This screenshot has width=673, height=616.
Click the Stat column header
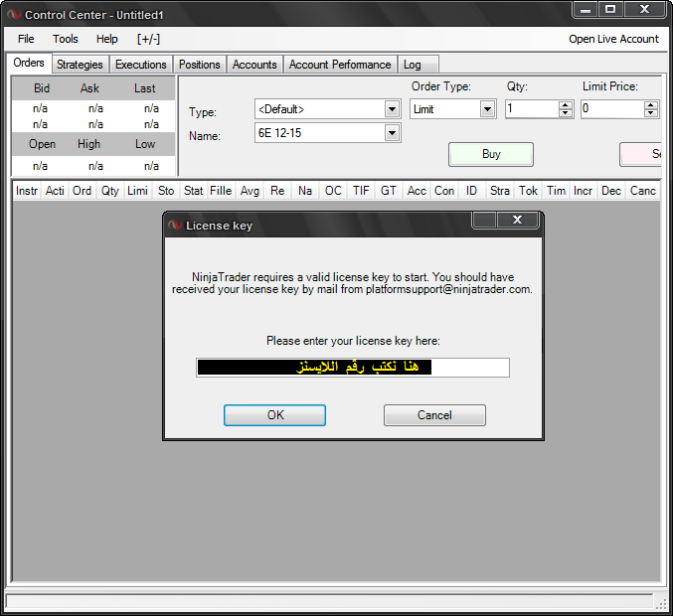tap(194, 191)
